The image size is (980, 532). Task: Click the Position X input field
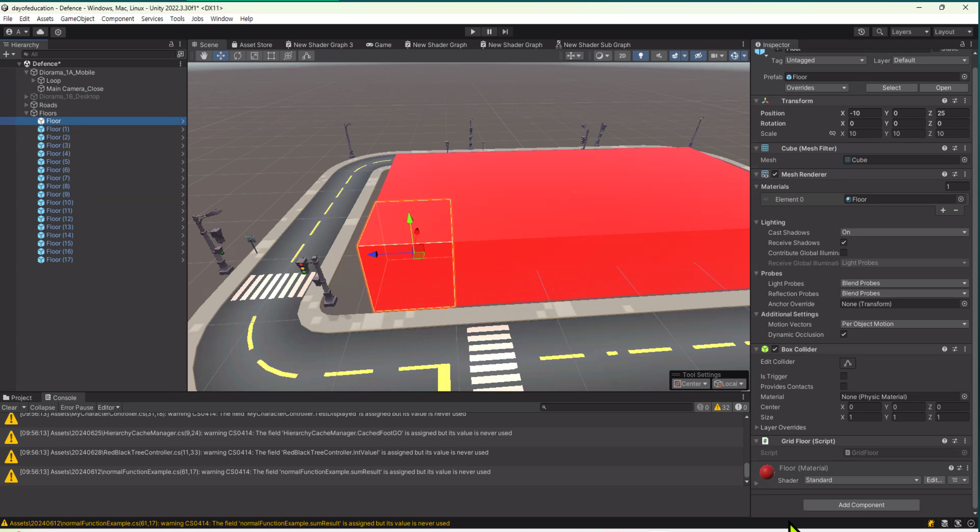864,113
